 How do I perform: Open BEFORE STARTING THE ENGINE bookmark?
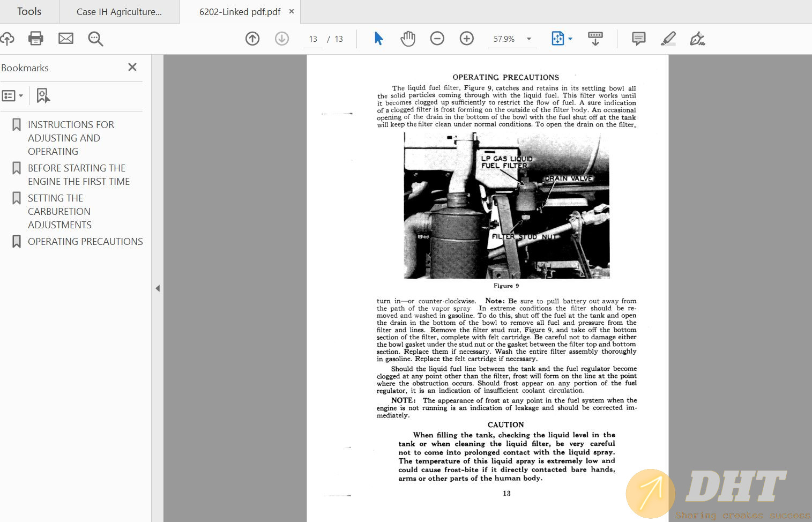click(x=79, y=175)
